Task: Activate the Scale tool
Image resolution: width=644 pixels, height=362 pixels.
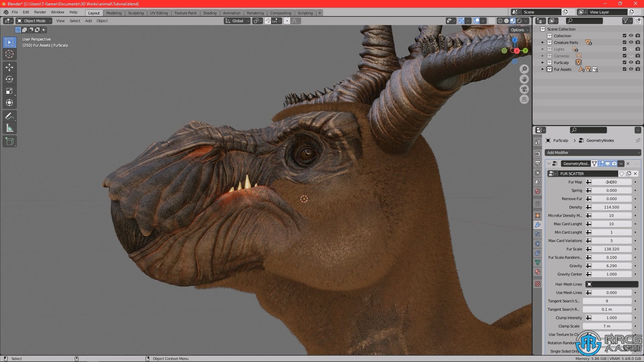Action: coord(9,91)
